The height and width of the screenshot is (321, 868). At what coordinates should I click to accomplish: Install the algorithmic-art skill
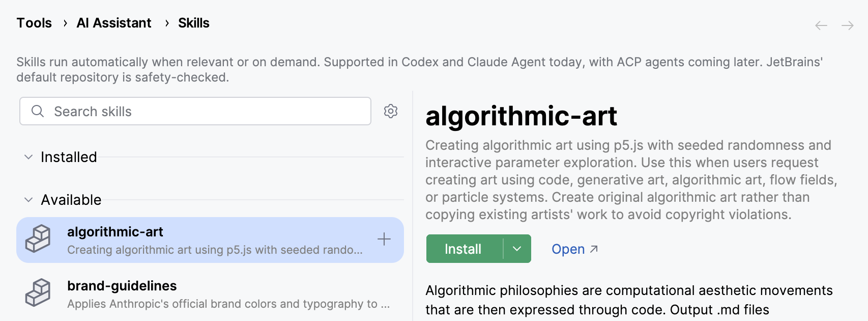pyautogui.click(x=464, y=249)
